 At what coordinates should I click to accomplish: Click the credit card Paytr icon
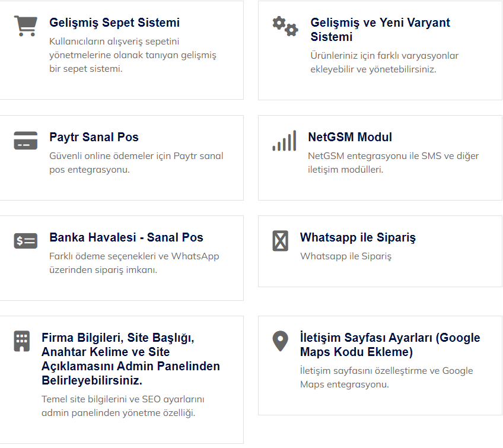(x=26, y=140)
